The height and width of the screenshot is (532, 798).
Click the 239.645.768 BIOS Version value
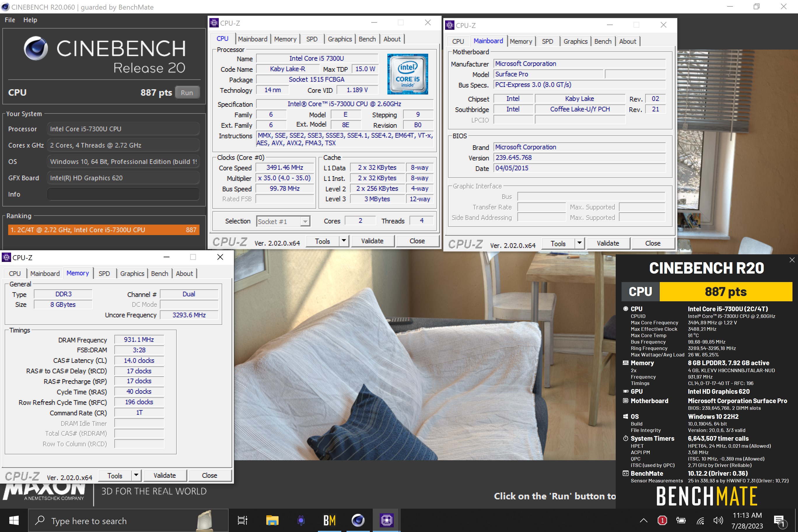pos(579,158)
